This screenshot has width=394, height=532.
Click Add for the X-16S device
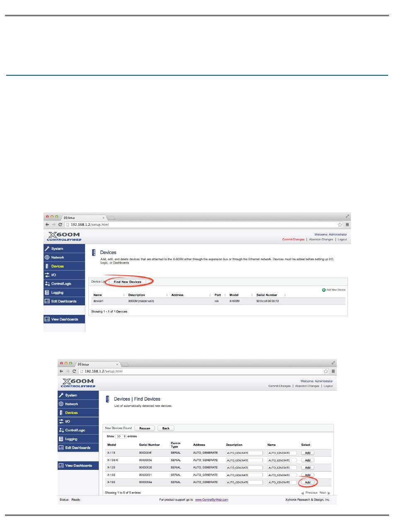tap(307, 482)
